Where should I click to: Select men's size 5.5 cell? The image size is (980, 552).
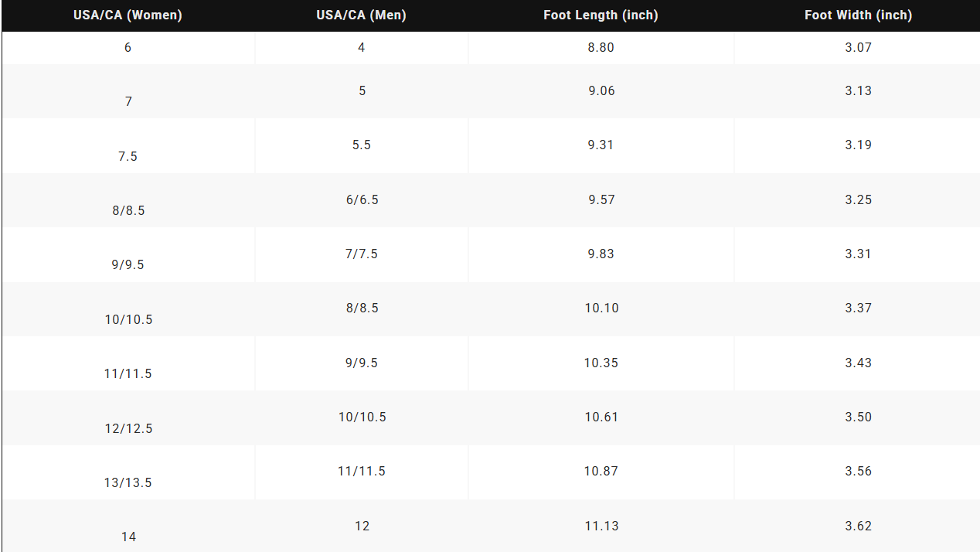[362, 146]
